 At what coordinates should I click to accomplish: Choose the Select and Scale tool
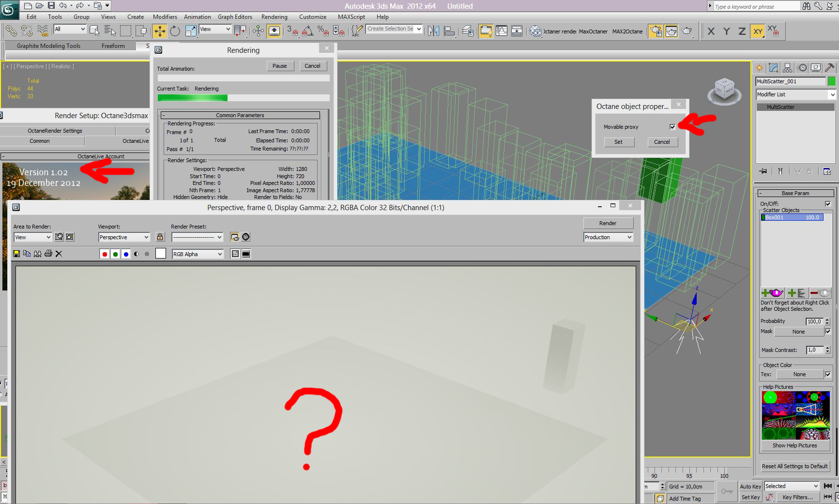191,31
